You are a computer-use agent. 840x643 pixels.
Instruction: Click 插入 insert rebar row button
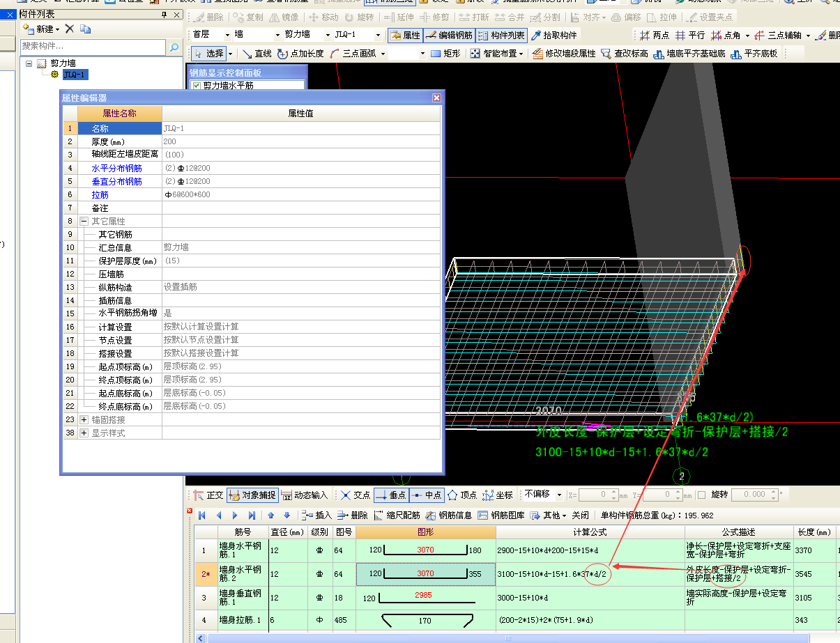pyautogui.click(x=316, y=516)
